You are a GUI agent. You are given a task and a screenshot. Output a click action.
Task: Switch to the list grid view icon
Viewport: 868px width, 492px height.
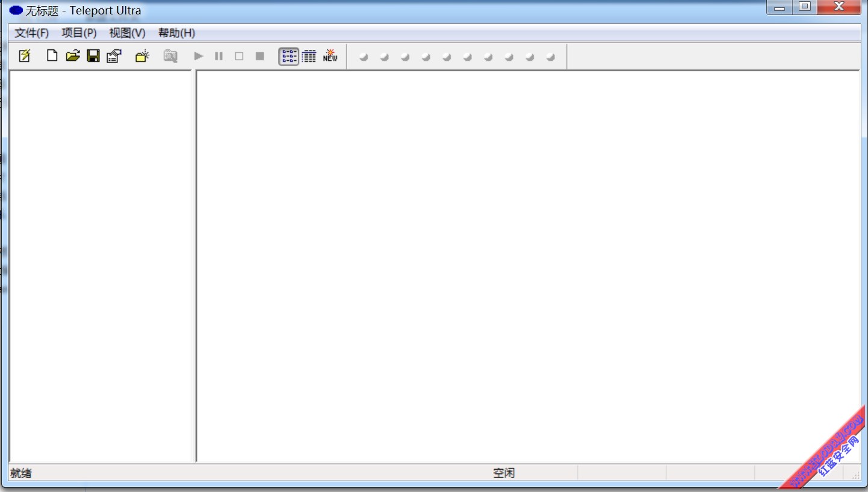coord(309,56)
